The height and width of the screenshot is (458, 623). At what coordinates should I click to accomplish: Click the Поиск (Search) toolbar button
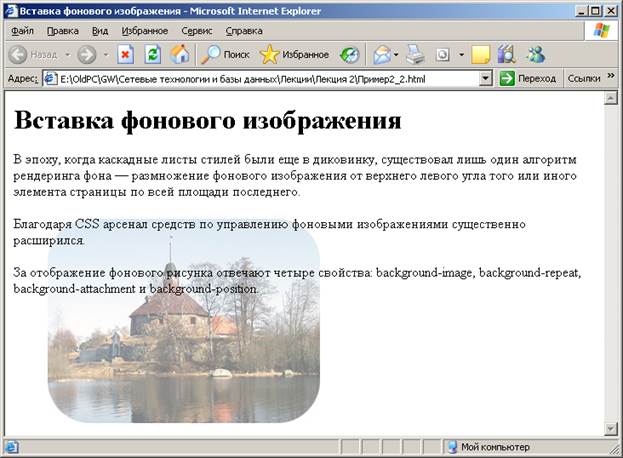tap(225, 54)
